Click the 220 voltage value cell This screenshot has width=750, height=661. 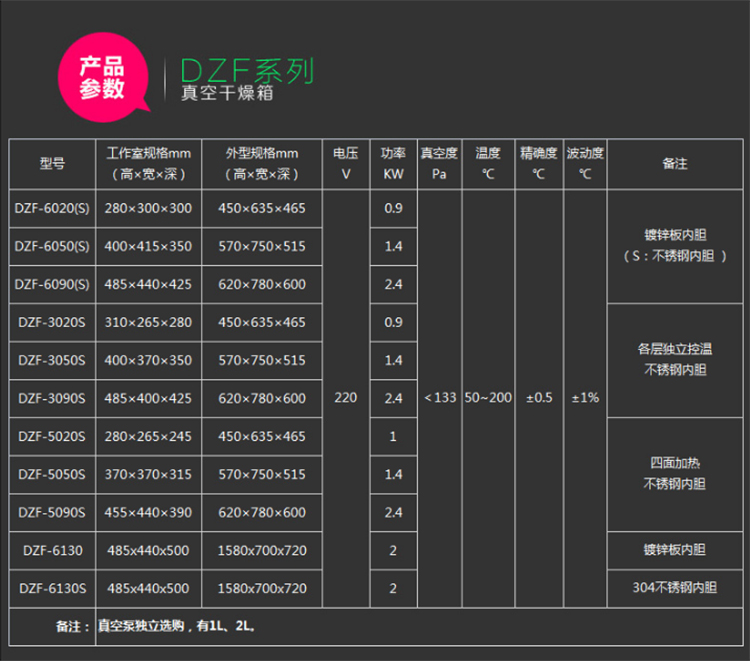point(345,398)
